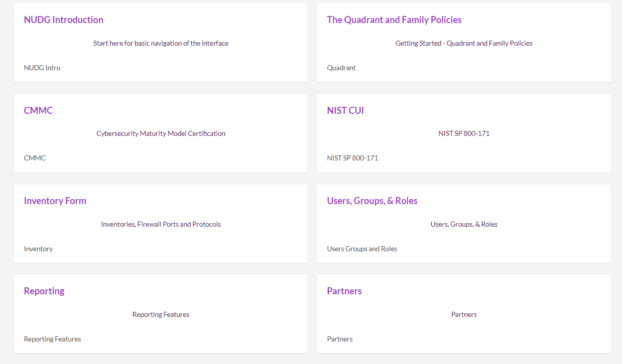Select the Inventory Form title link

[55, 201]
